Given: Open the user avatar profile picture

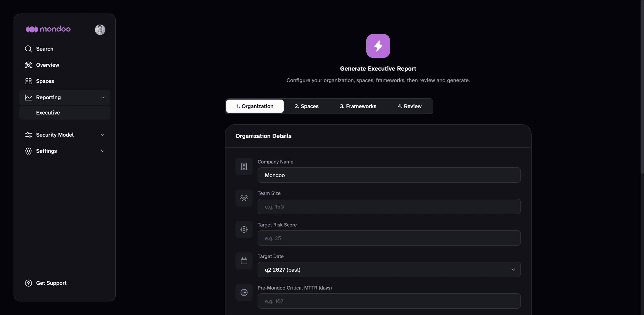Looking at the screenshot, I should coord(100,30).
